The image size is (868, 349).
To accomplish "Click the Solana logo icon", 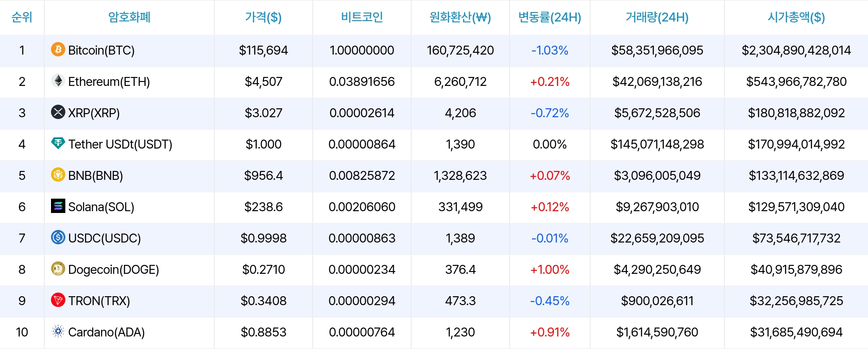I will pyautogui.click(x=58, y=206).
